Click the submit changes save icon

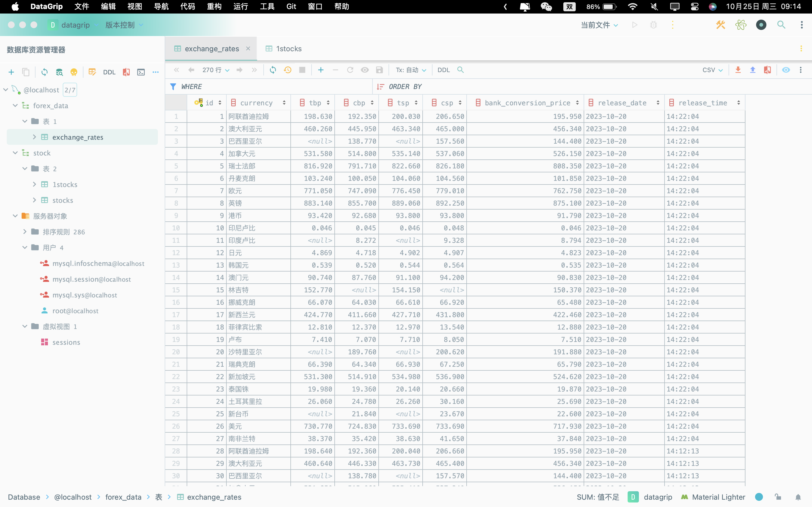click(379, 70)
